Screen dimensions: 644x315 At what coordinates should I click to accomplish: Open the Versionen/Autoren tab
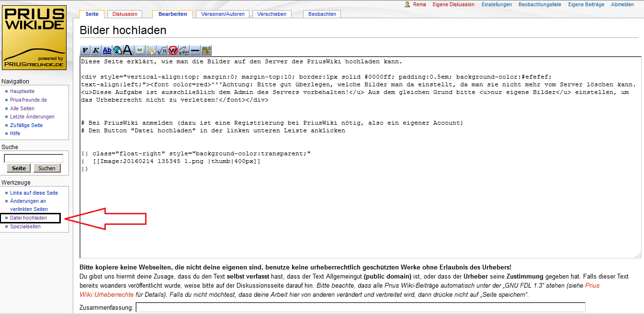click(x=222, y=14)
